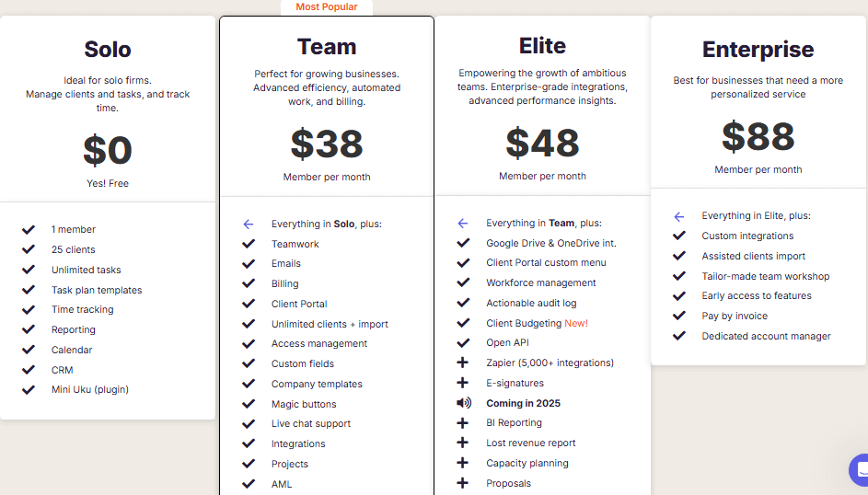
Task: Click the arrow icon beside Everything in Elite
Action: pyautogui.click(x=679, y=216)
